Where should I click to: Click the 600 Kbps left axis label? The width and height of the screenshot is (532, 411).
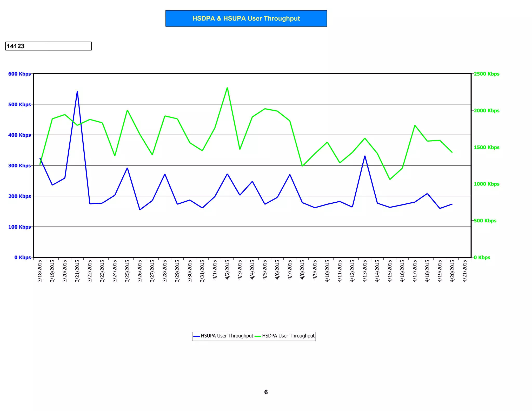click(19, 74)
